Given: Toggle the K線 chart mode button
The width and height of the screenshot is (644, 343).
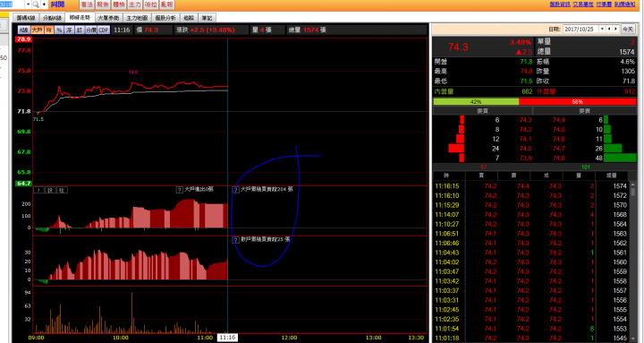Looking at the screenshot, I should pos(23,30).
